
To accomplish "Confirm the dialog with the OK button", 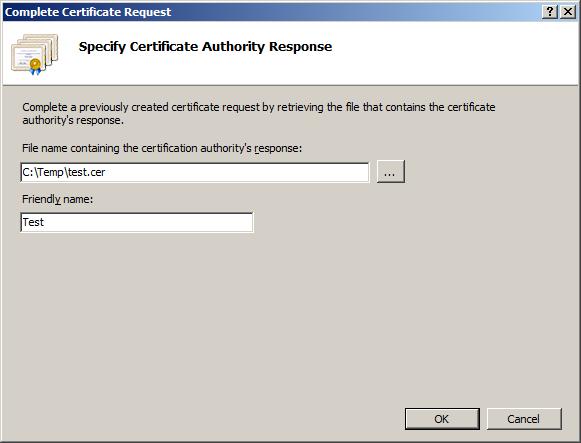I will [442, 419].
